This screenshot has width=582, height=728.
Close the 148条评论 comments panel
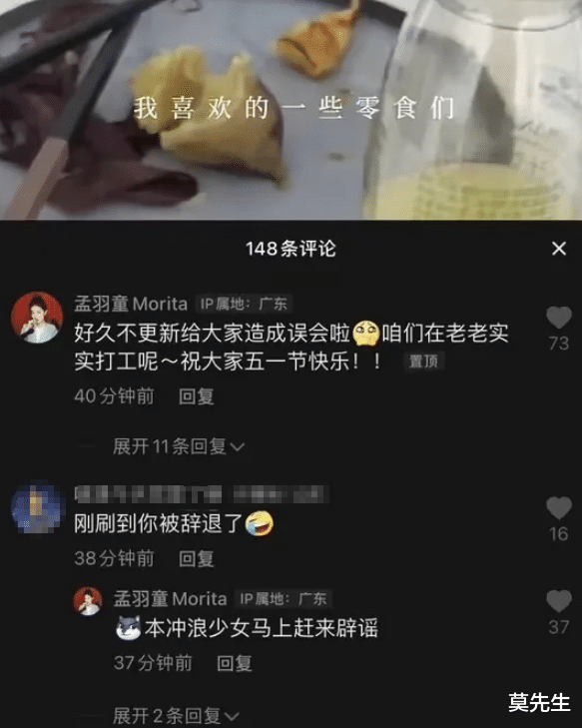click(x=559, y=249)
